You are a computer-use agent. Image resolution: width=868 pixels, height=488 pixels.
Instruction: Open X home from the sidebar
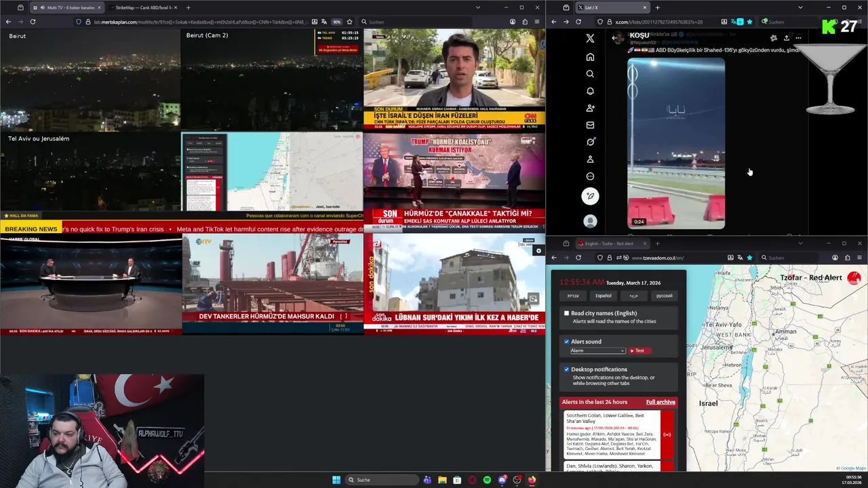tap(590, 57)
